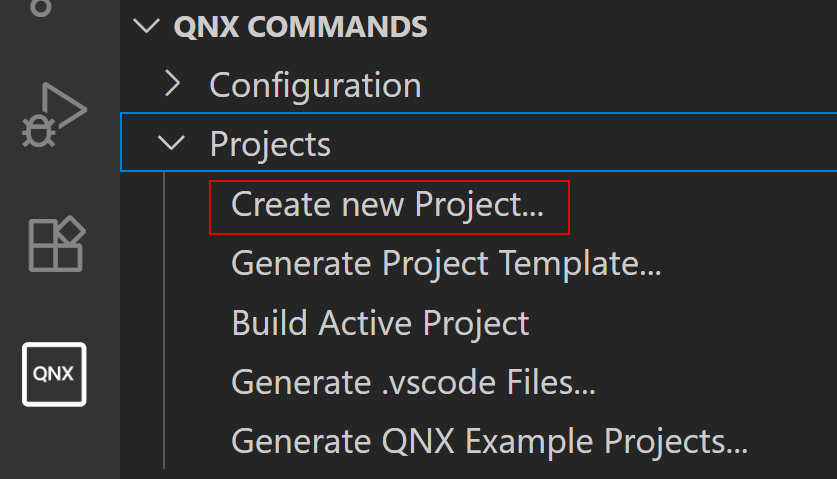The image size is (837, 479).
Task: Click the vertical indent guide under Projects
Action: (163, 320)
